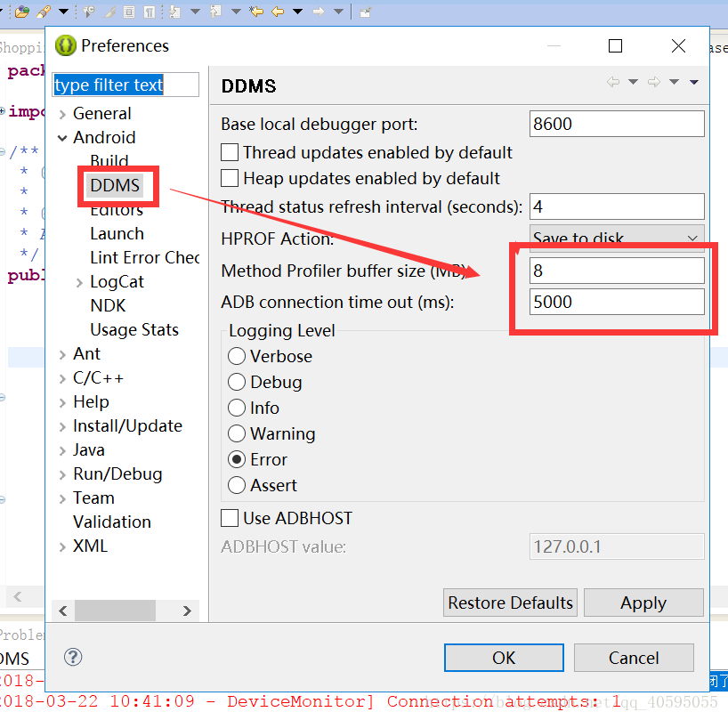
Task: Open the Preferences page view menu triangle
Action: tap(694, 82)
